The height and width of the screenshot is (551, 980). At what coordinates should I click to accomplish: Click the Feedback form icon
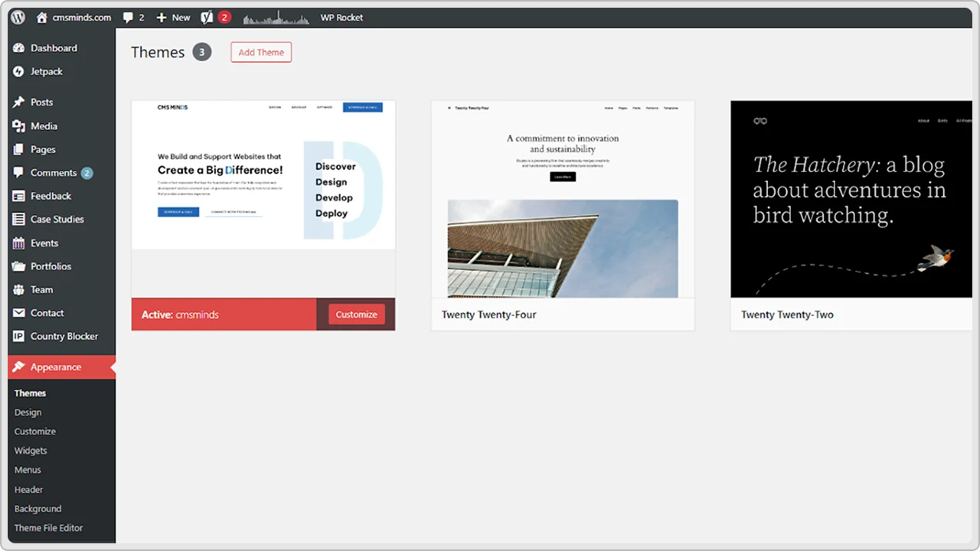click(x=19, y=196)
